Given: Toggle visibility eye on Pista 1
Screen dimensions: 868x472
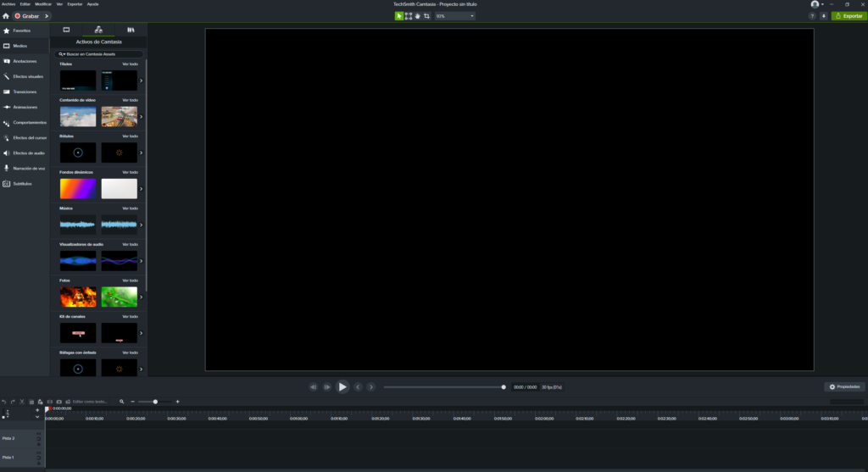Looking at the screenshot, I should pyautogui.click(x=39, y=453).
